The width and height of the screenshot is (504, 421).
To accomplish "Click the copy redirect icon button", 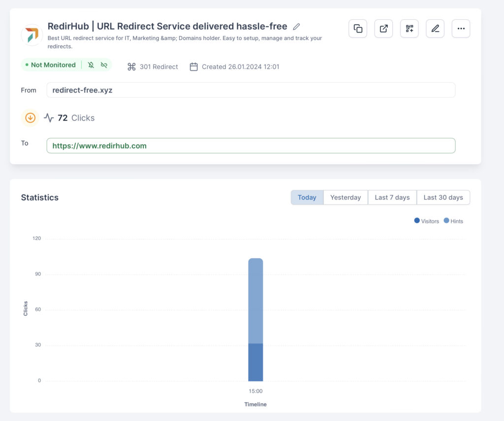I will (358, 29).
